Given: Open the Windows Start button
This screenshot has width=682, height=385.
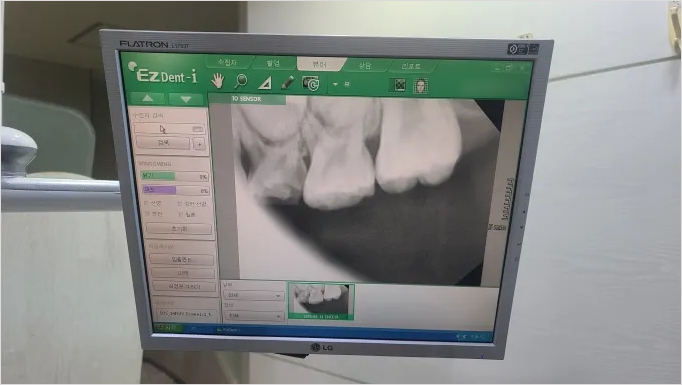Looking at the screenshot, I should tap(167, 328).
